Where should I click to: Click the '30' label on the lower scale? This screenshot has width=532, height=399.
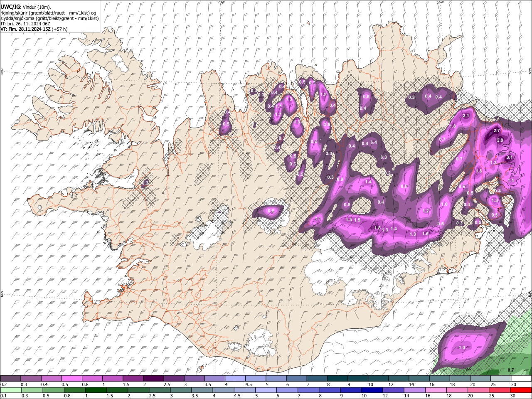click(x=513, y=396)
